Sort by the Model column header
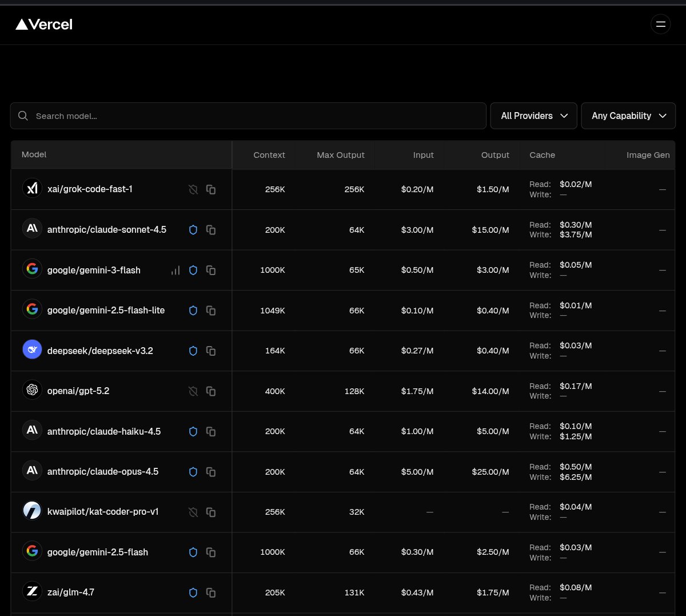The width and height of the screenshot is (686, 616). tap(34, 154)
